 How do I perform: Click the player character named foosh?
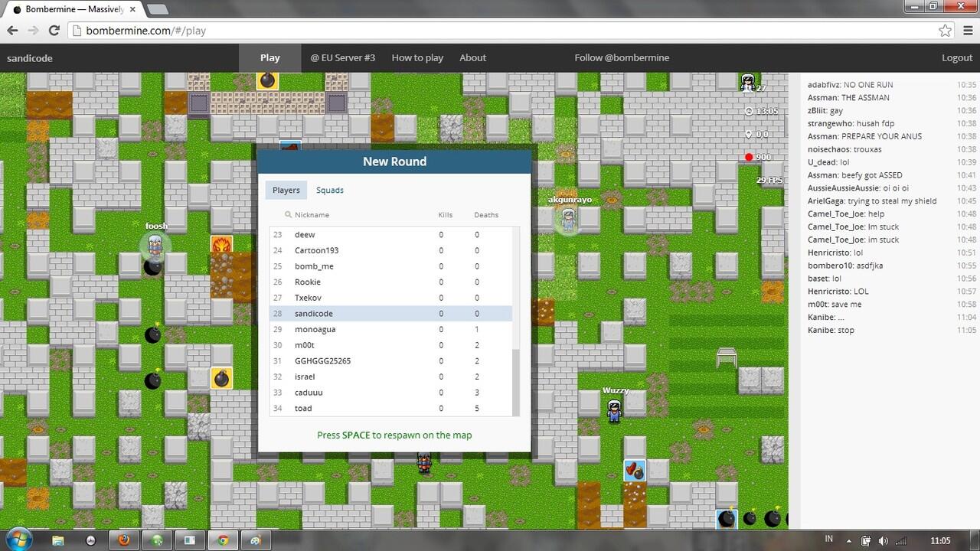point(155,245)
